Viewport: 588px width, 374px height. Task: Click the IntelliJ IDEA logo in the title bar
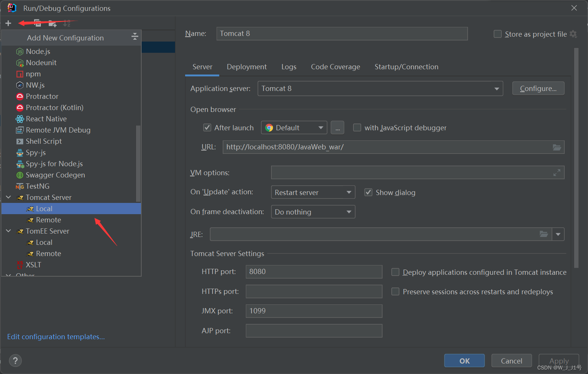(x=12, y=8)
